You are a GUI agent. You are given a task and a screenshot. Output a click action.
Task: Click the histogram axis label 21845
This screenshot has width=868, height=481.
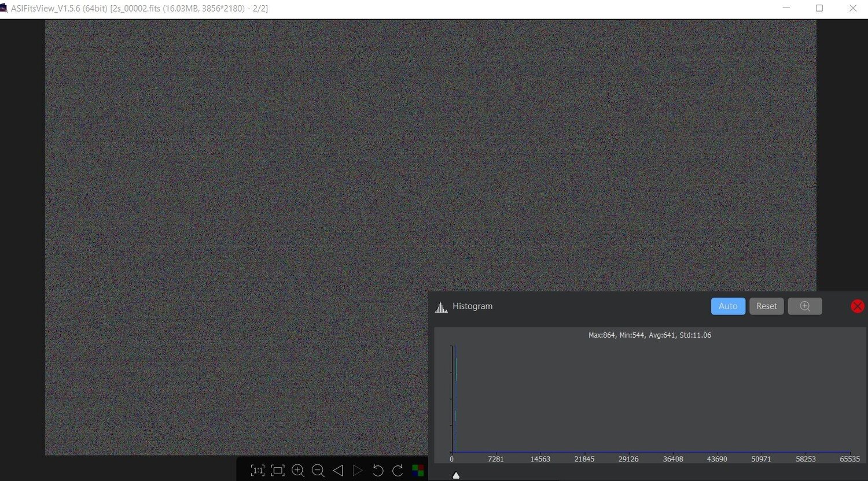click(584, 459)
